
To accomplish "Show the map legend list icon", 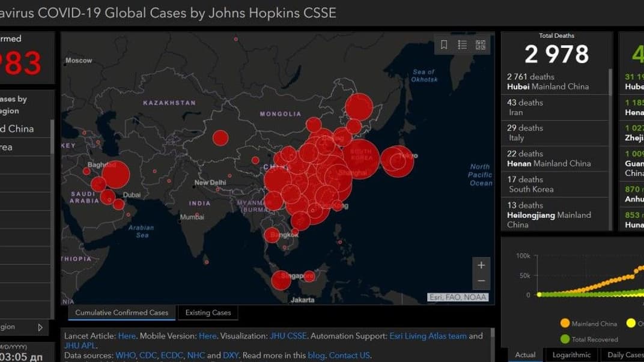I will [x=462, y=45].
